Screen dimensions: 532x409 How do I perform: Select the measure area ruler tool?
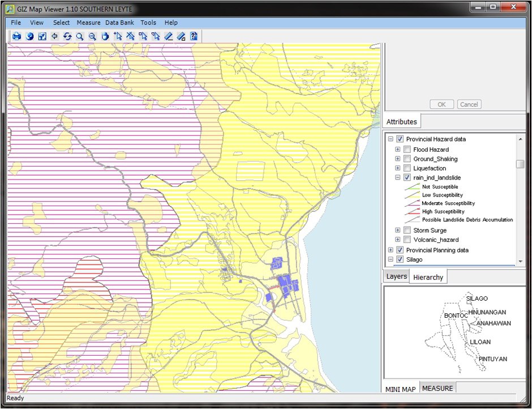click(x=181, y=36)
